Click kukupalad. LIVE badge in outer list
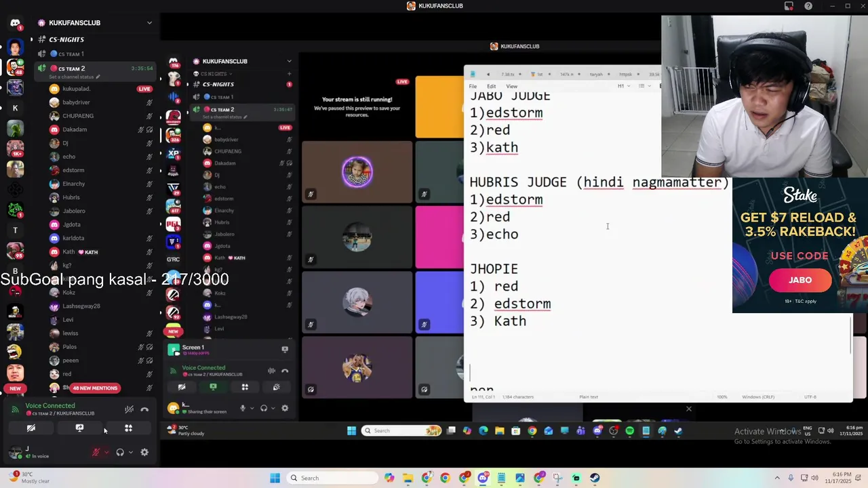 click(144, 89)
